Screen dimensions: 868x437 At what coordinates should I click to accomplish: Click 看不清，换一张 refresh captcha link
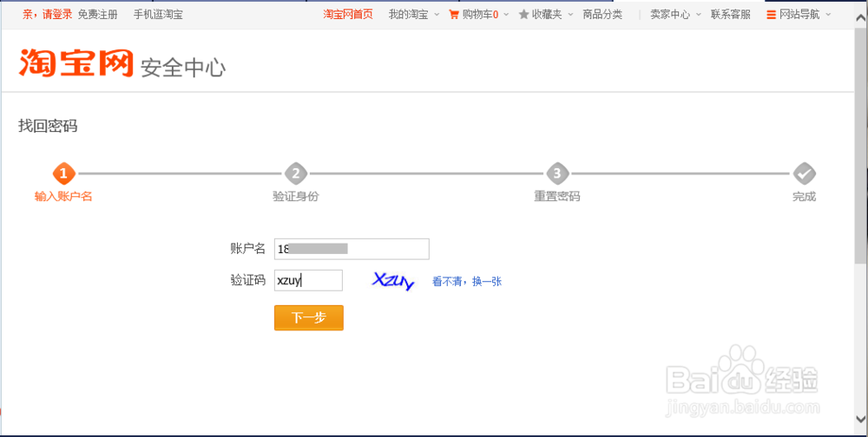tap(467, 282)
